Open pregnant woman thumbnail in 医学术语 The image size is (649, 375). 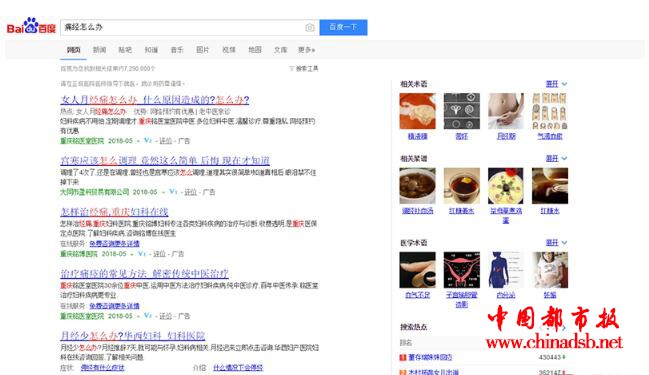point(550,270)
